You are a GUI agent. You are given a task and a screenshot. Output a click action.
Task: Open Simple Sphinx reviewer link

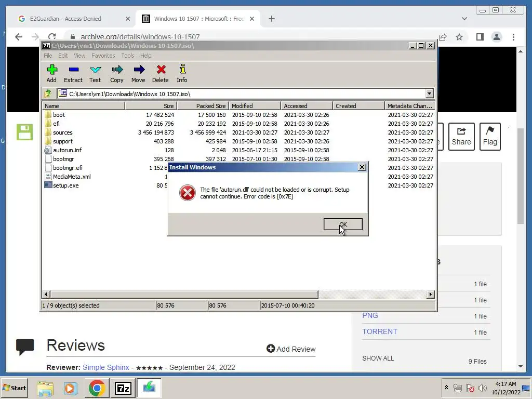(x=106, y=367)
